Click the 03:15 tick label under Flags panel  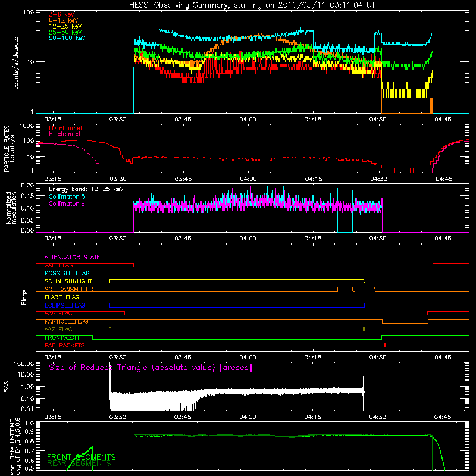53,358
